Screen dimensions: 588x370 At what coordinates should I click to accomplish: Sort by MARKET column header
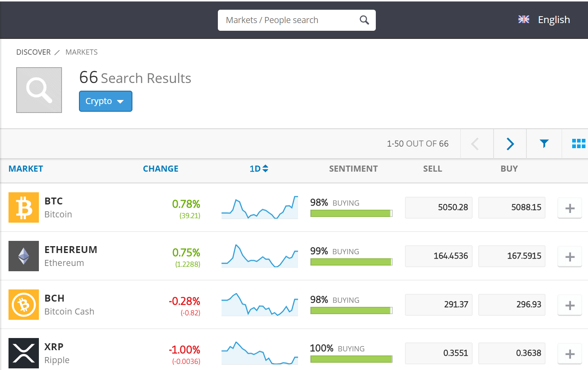pos(26,169)
